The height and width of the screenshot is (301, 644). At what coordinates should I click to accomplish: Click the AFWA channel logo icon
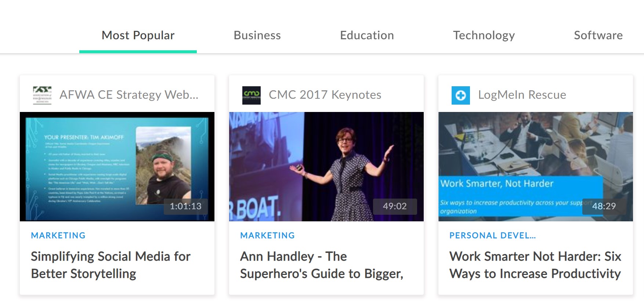click(42, 95)
